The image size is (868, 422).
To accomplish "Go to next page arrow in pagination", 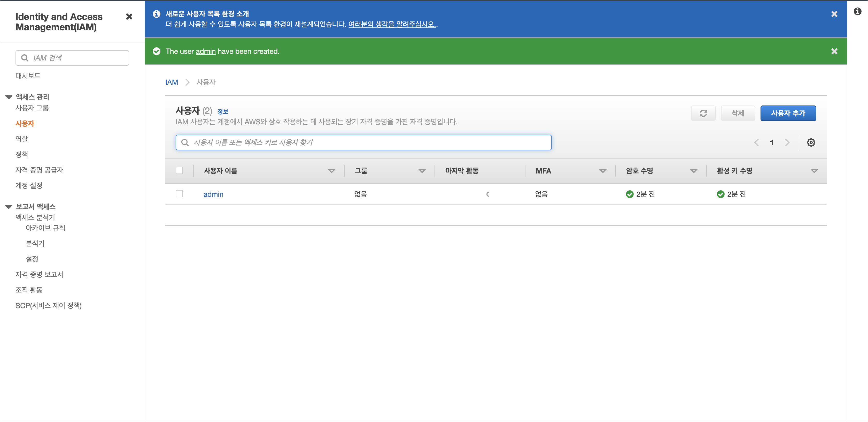I will click(787, 142).
